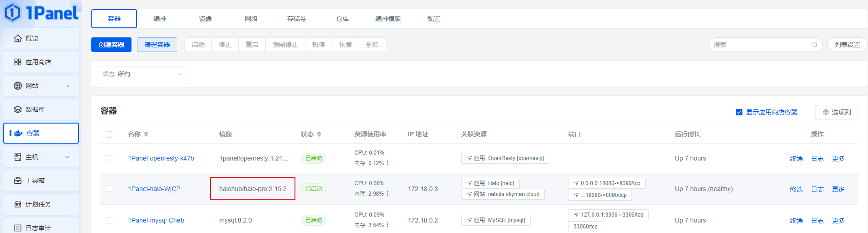
Task: Uncheck 显示应用商店容器 checkbox
Action: coord(739,112)
